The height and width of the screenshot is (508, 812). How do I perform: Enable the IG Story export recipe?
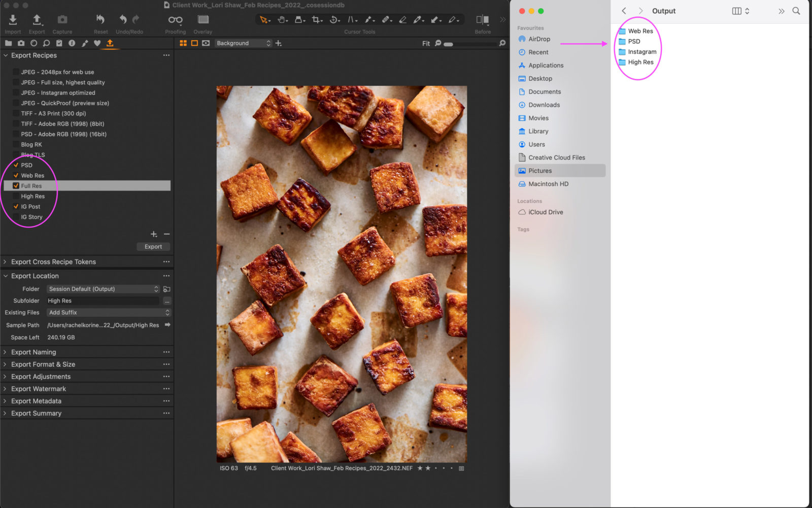(16, 217)
